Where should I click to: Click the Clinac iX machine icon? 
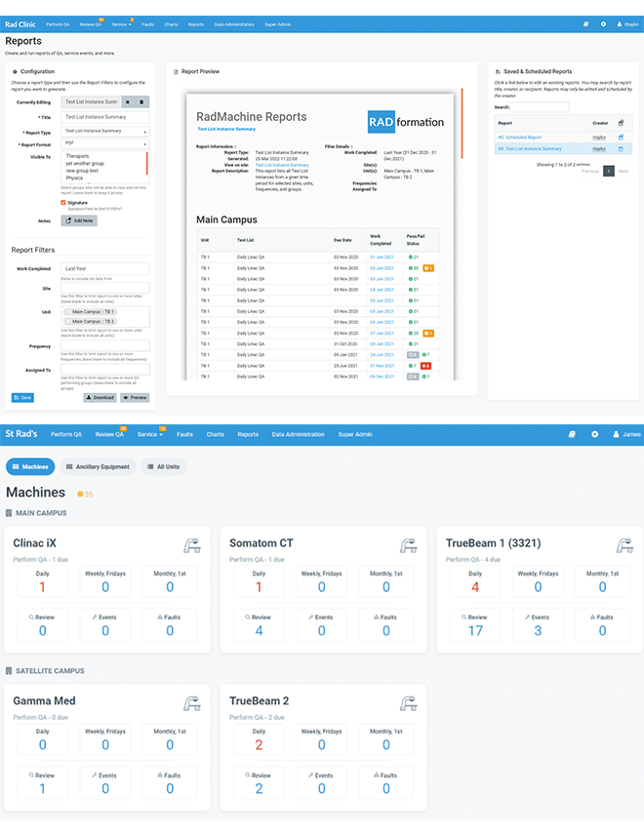[191, 545]
